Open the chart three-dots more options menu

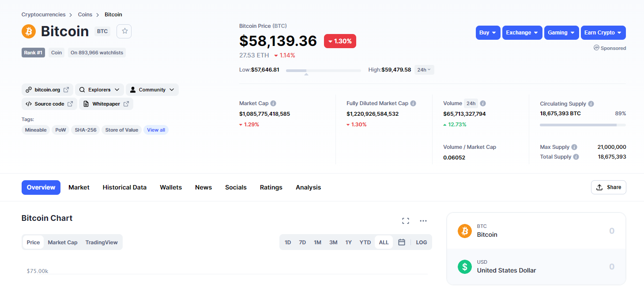point(423,221)
